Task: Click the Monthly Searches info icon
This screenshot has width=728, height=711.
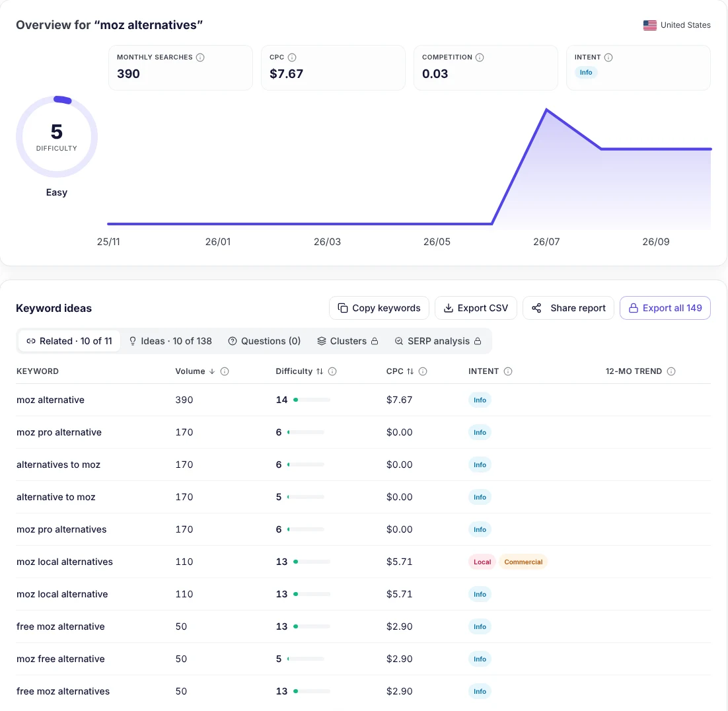Action: tap(200, 57)
